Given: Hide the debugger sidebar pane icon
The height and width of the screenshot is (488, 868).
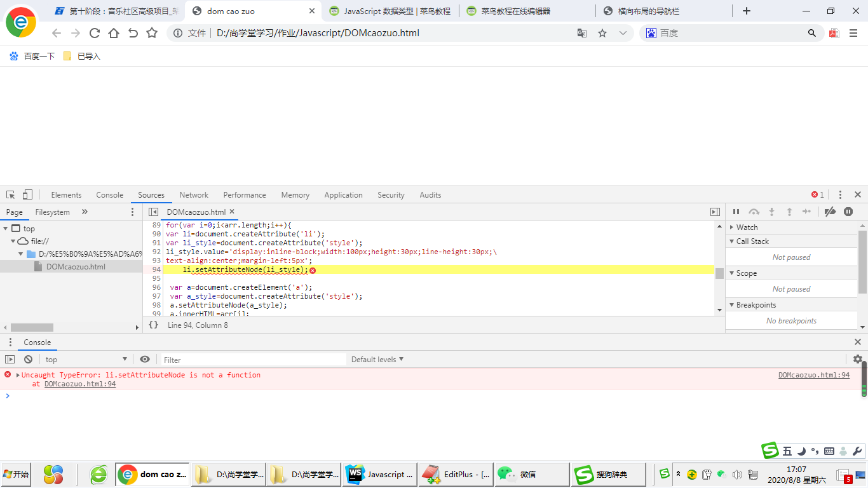Looking at the screenshot, I should point(715,212).
